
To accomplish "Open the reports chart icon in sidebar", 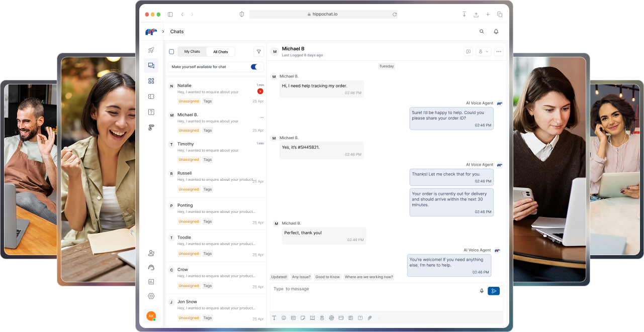I will 151,282.
